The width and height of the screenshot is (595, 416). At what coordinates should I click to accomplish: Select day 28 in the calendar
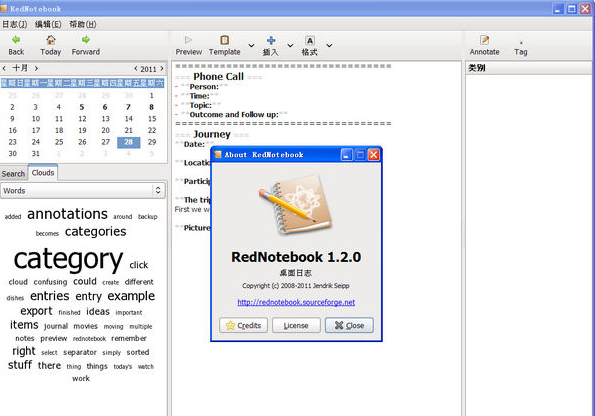coord(129,142)
